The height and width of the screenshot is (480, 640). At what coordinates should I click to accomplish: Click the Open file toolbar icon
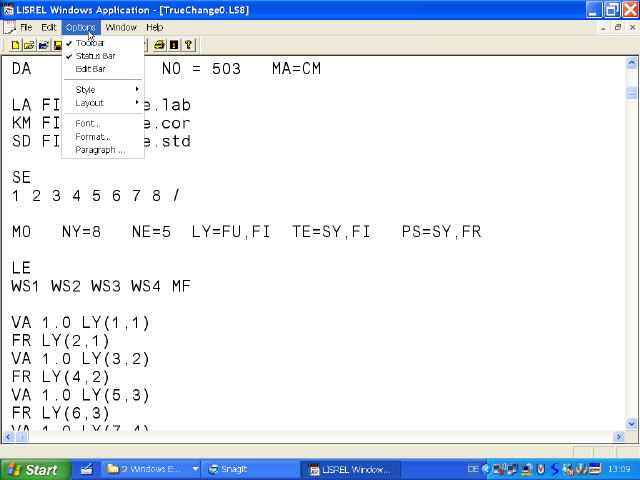point(29,45)
